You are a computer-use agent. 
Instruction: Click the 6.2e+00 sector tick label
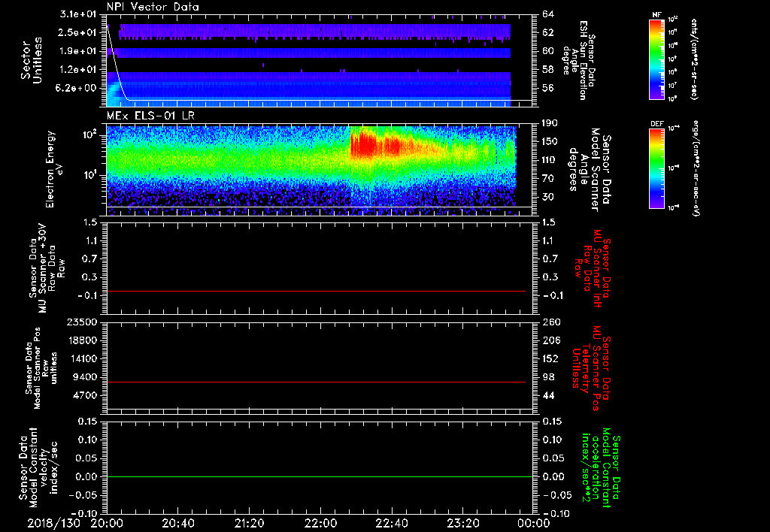click(x=77, y=88)
